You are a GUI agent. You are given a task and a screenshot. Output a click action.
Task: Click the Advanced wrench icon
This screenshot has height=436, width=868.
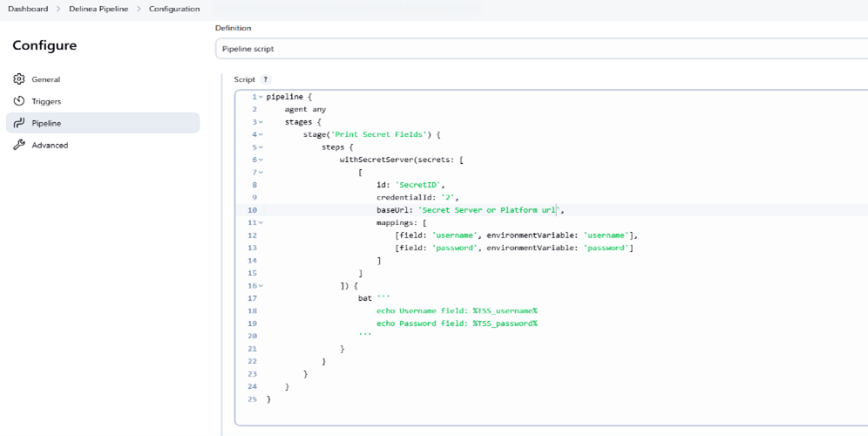(19, 145)
